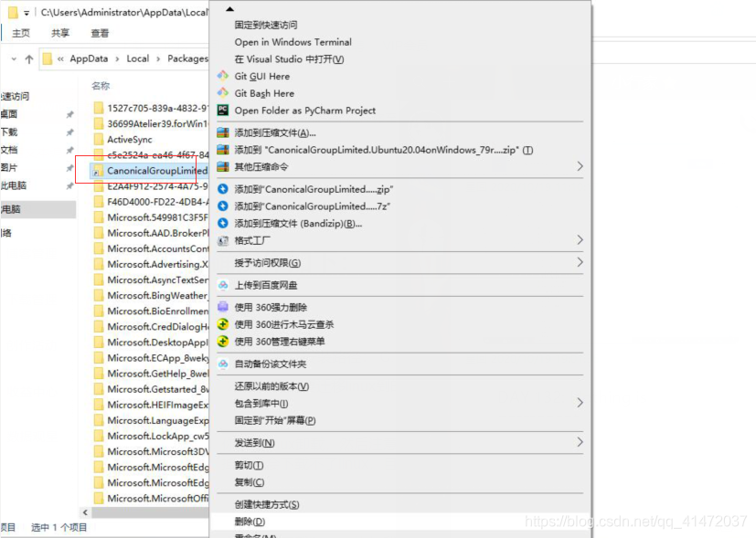
Task: Expand the 其他压缩命令 submenu arrow
Action: [580, 166]
